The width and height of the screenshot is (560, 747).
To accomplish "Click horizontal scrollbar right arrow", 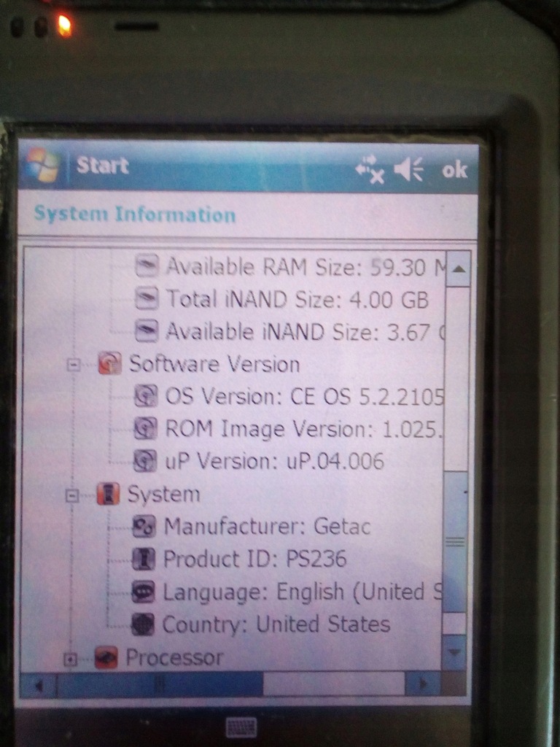I will tap(422, 684).
